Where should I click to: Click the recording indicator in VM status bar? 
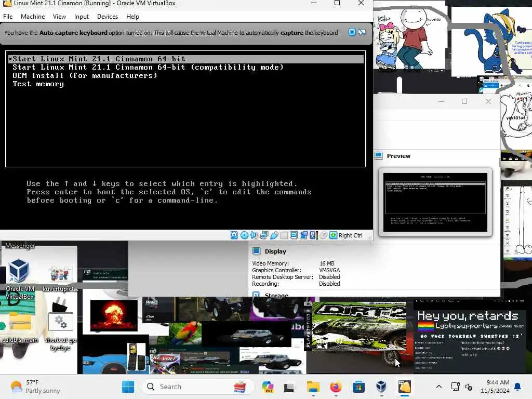pyautogui.click(x=303, y=235)
